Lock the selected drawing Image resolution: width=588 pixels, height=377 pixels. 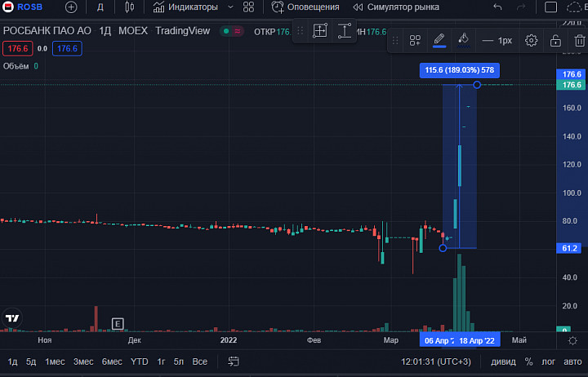(x=555, y=41)
